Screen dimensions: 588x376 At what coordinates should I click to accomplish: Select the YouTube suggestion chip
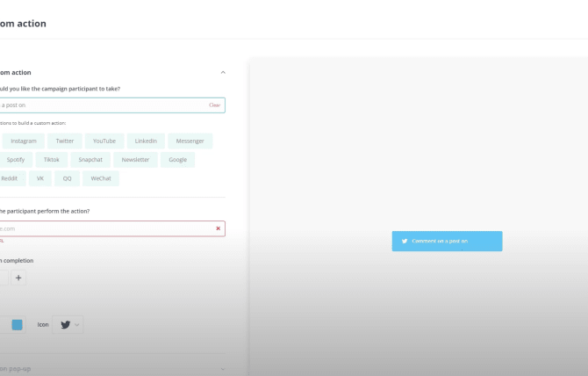point(104,141)
